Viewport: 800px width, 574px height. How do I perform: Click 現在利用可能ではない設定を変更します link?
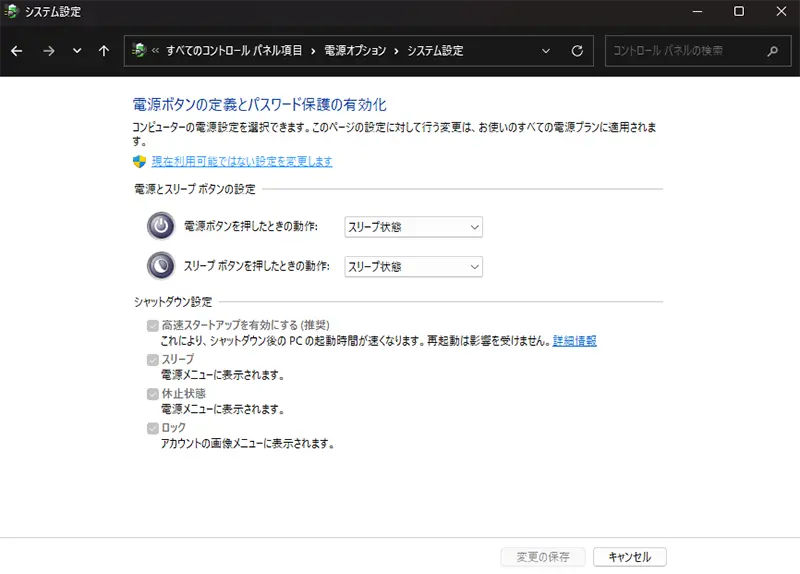coord(242,161)
